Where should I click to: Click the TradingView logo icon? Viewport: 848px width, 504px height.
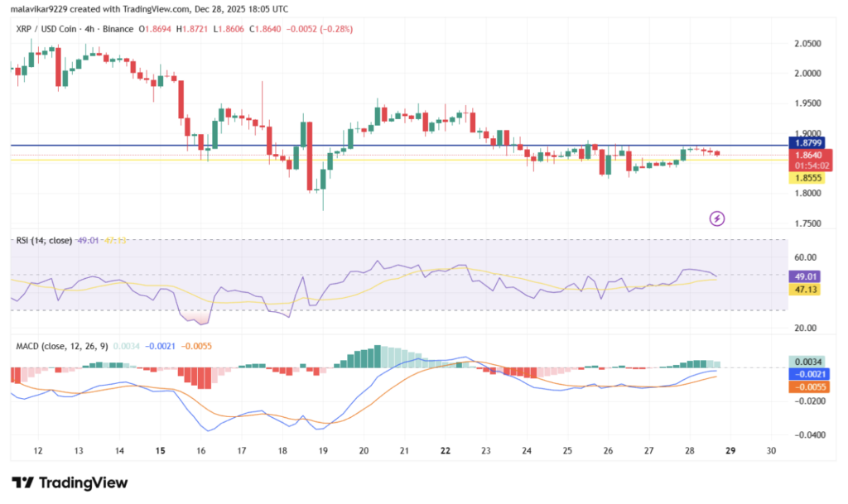click(22, 482)
